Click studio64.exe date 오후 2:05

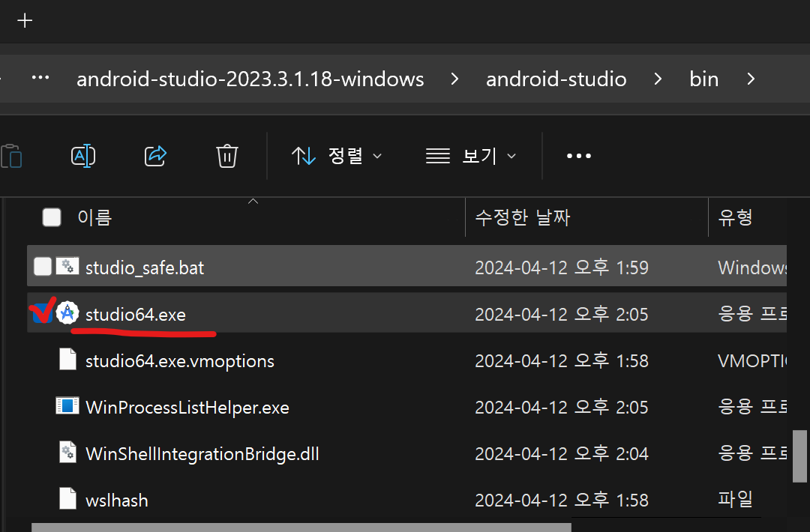click(x=562, y=314)
